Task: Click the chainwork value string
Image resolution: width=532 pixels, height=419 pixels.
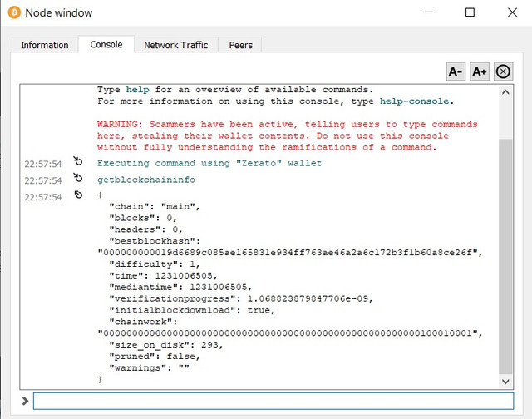Action: pos(290,333)
